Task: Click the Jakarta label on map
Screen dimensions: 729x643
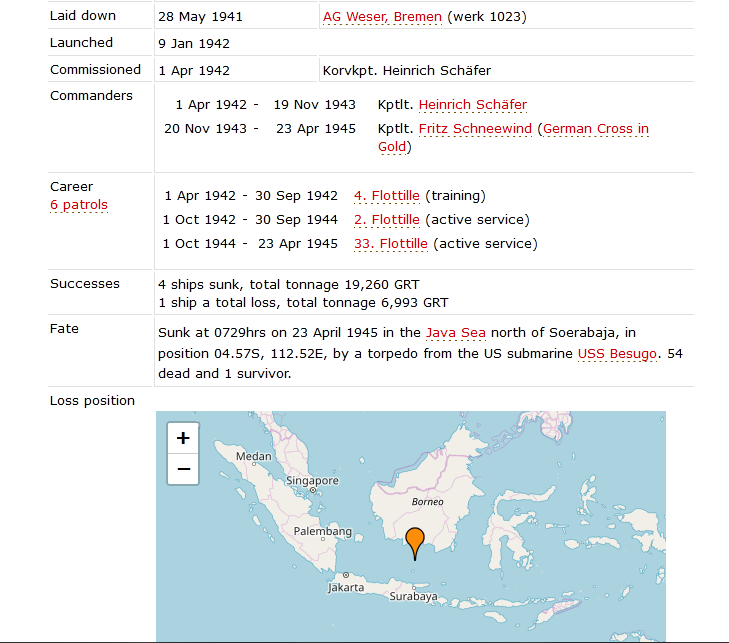Action: click(x=346, y=588)
